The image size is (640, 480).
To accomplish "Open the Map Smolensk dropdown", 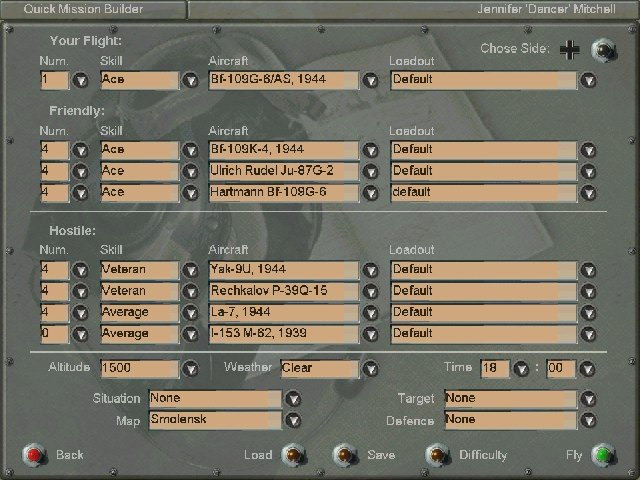I will [x=293, y=420].
